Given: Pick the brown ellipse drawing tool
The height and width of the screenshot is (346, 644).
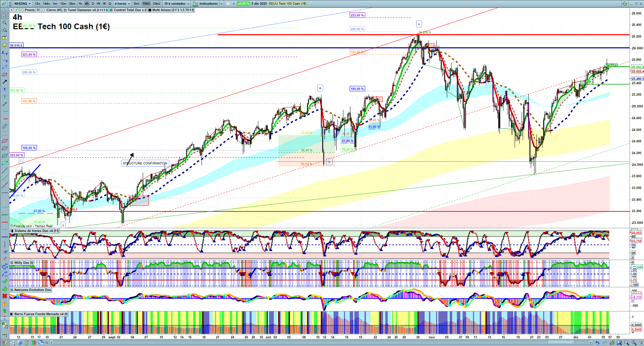Looking at the screenshot, I should [x=5, y=148].
